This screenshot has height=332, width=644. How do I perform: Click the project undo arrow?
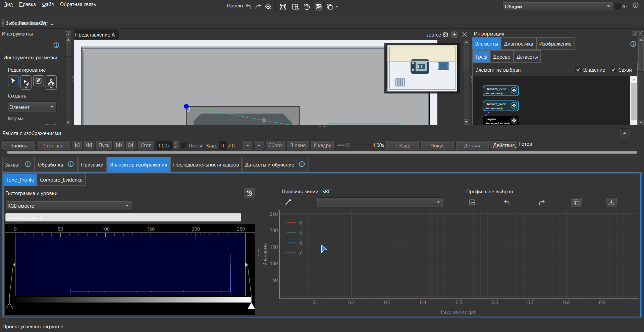pyautogui.click(x=249, y=6)
